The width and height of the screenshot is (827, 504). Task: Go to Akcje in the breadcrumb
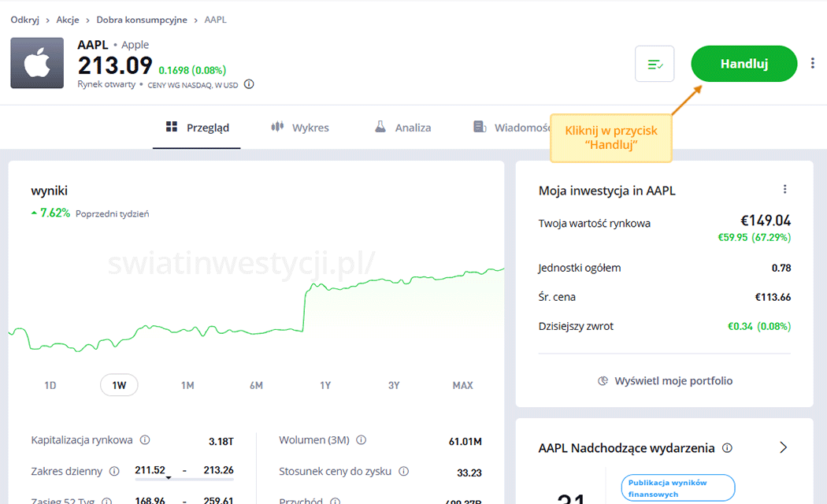[68, 20]
